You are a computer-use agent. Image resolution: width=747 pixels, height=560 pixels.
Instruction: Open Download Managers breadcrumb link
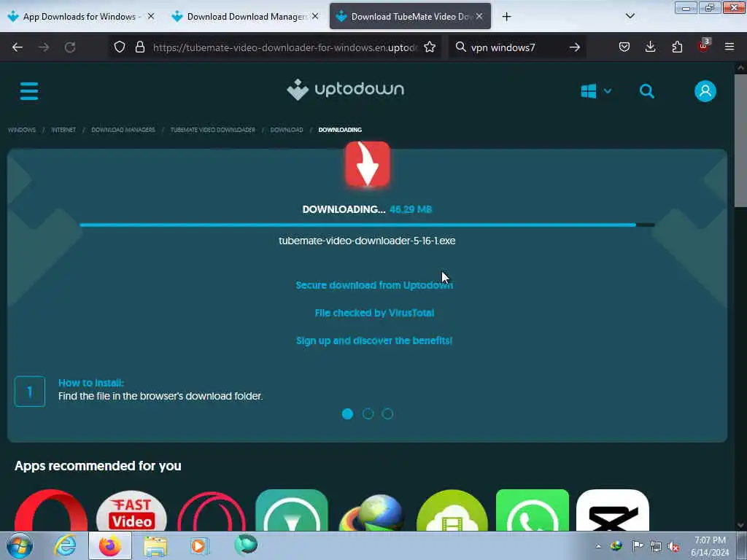[x=123, y=130]
